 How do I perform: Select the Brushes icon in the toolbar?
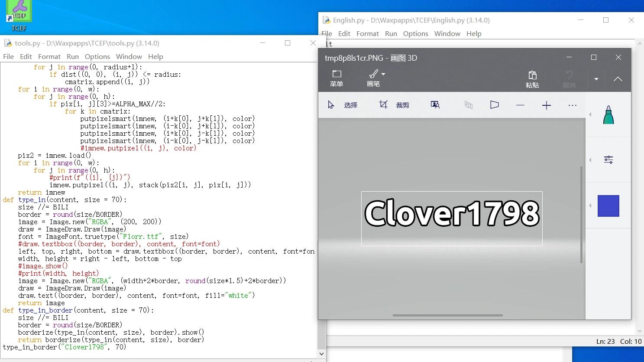pos(373,78)
